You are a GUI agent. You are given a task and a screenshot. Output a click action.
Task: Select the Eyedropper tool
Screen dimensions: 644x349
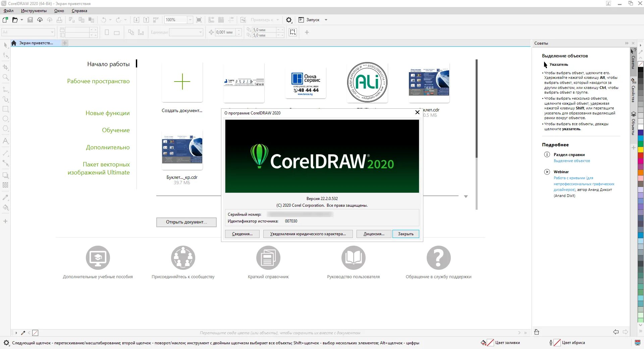point(5,197)
